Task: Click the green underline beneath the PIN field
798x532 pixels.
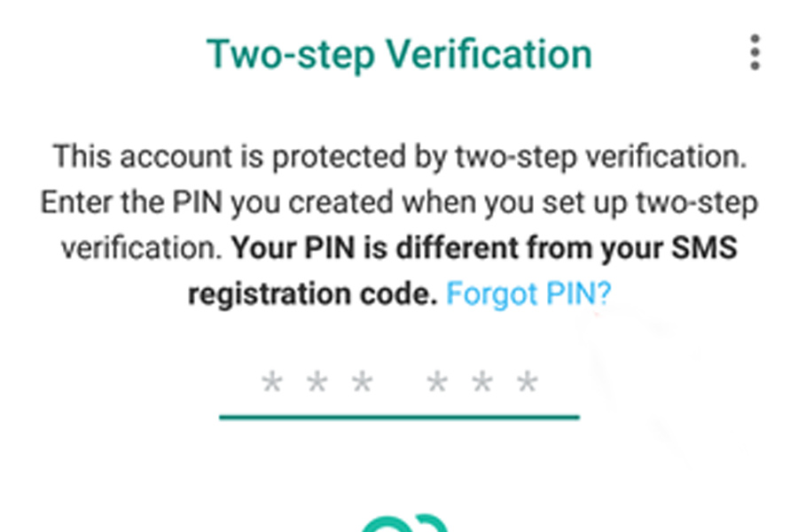Action: 399,416
